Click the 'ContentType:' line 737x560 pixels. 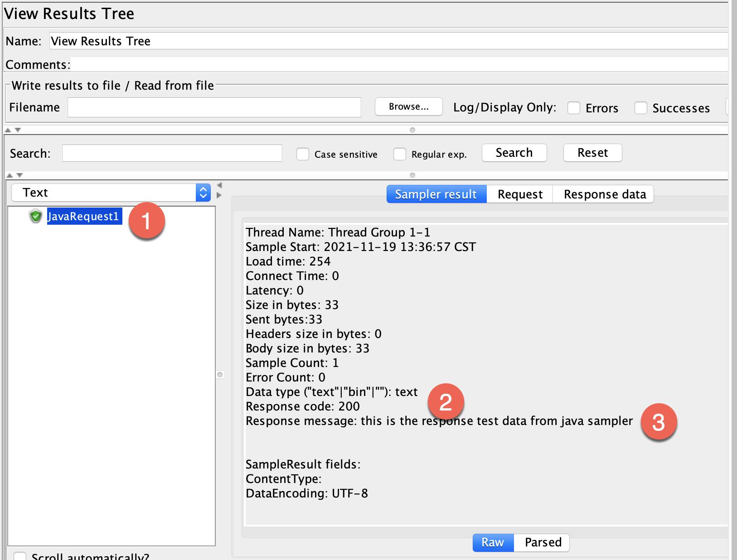[x=284, y=479]
